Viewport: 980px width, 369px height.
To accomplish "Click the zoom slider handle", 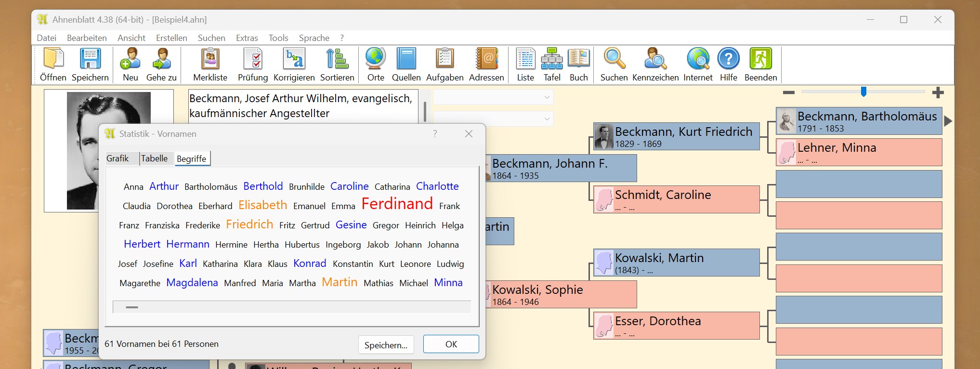I will click(x=863, y=92).
